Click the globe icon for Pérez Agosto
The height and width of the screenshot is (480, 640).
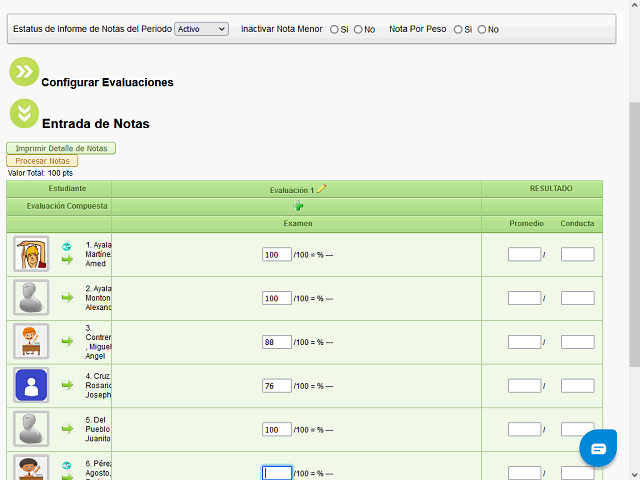67,465
